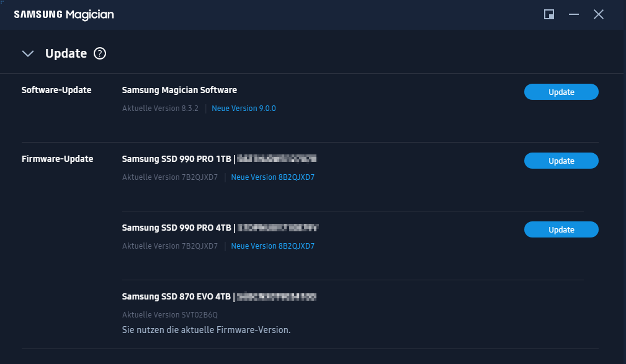Open Neue Version 8B2QJXD7 for the 990 PRO 1TB
626x364 pixels.
click(273, 177)
